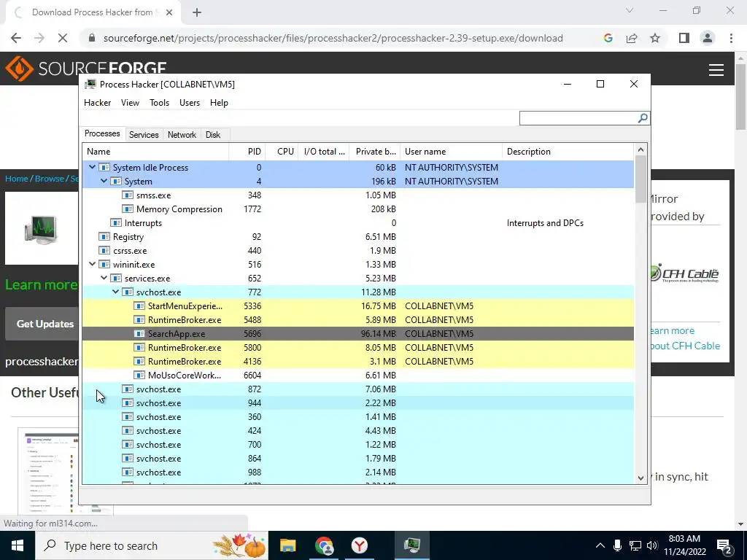
Task: Click the Memory Compression process icon
Action: [x=127, y=209]
